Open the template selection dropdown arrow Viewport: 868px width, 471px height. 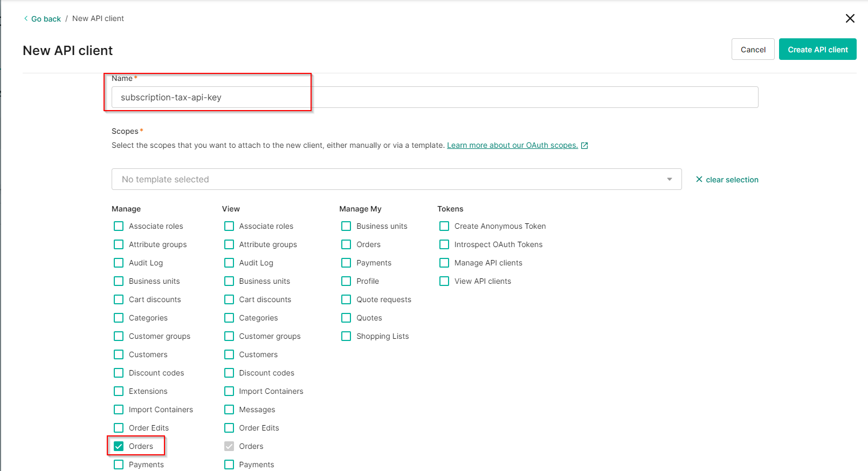click(x=669, y=179)
